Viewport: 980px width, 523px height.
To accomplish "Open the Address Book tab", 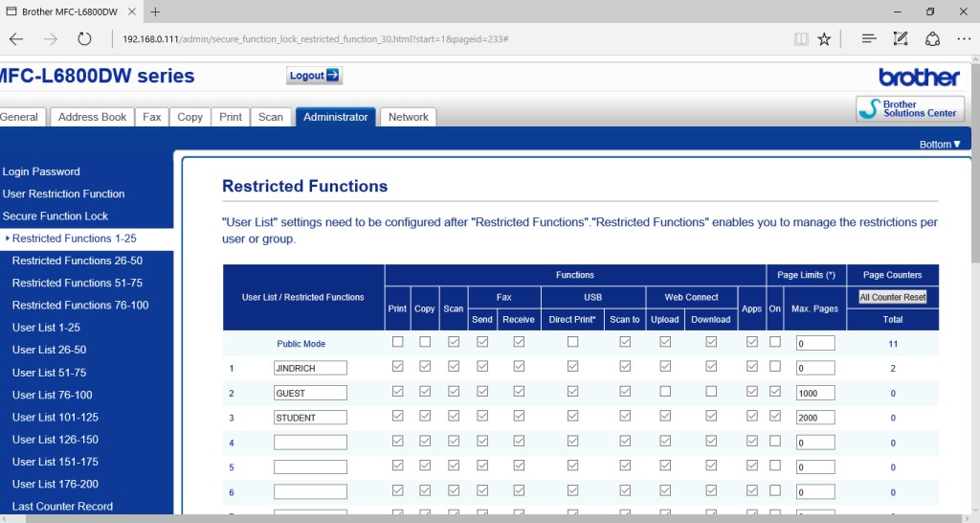I will pyautogui.click(x=92, y=117).
